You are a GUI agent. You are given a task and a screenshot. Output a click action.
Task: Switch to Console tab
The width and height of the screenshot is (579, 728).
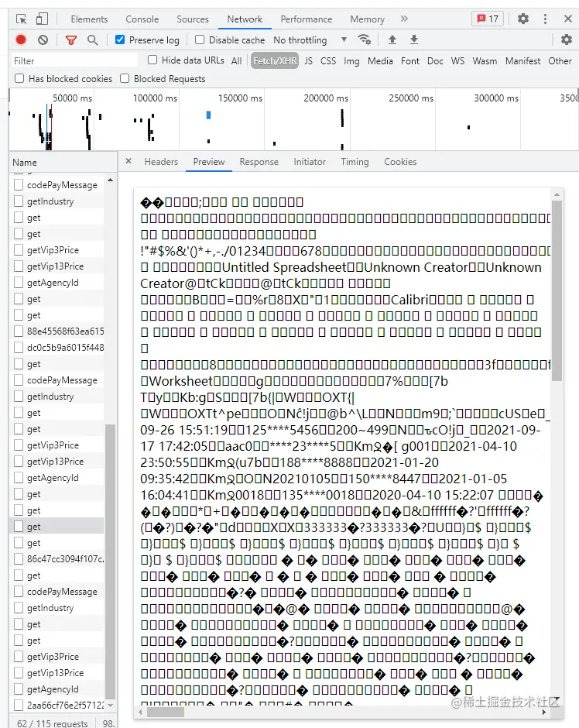click(x=142, y=19)
